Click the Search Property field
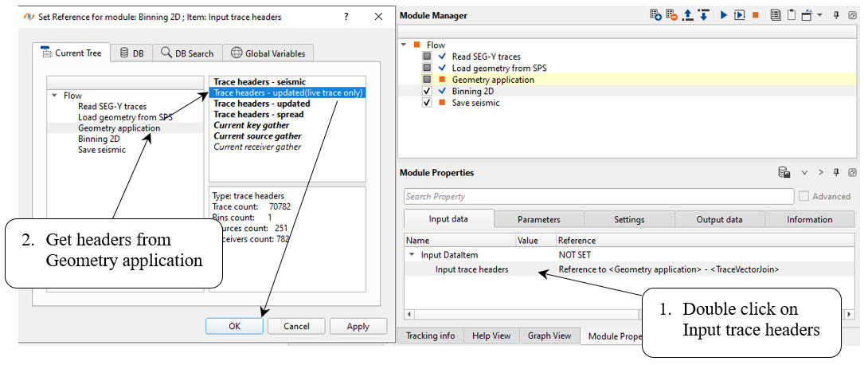 coord(598,196)
